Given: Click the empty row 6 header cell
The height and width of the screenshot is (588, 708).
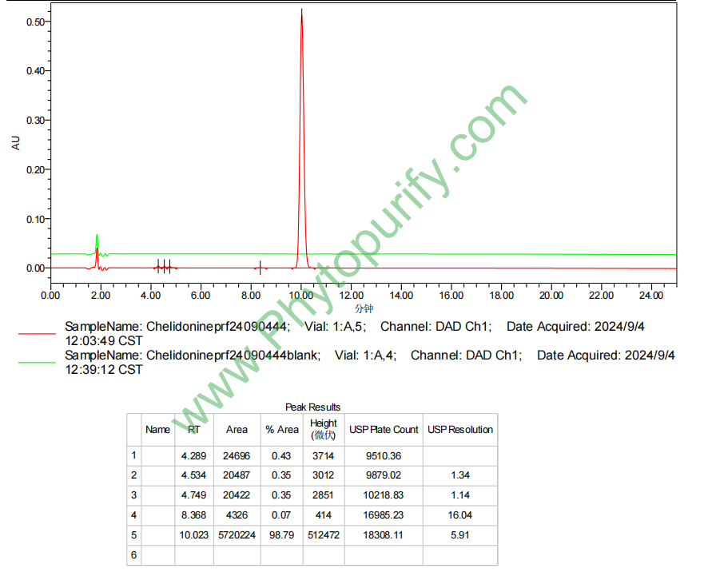Looking at the screenshot, I should 134,554.
